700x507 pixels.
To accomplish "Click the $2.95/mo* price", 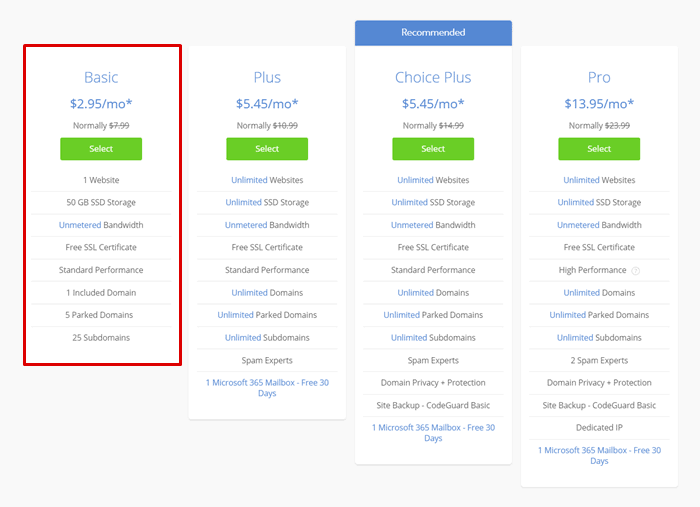I will coord(101,104).
